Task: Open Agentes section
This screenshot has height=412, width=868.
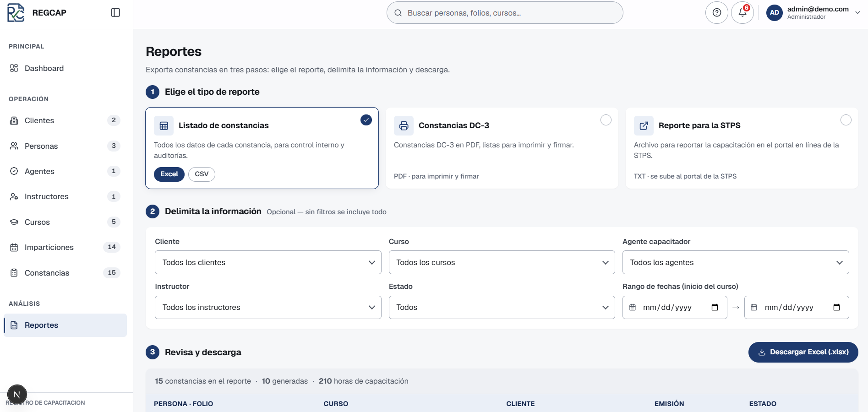Action: pyautogui.click(x=65, y=171)
